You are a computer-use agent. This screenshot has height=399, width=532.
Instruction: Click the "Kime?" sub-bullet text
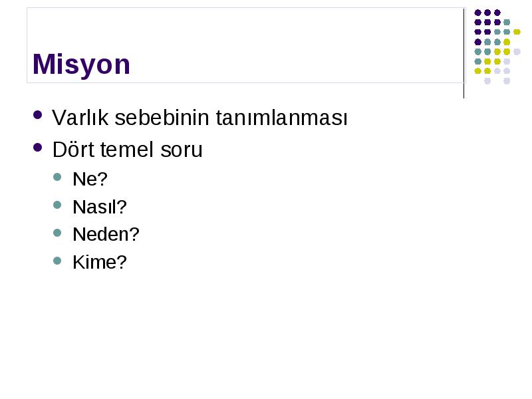point(99,262)
